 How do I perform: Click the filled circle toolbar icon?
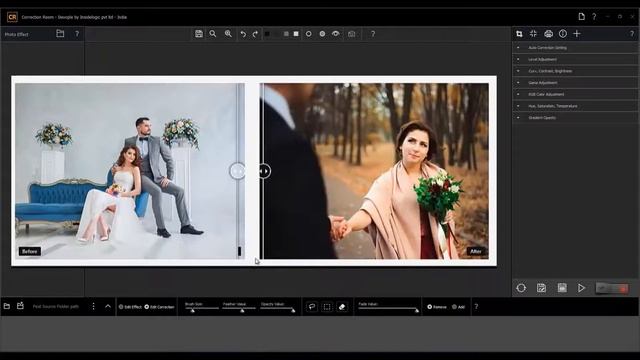click(x=322, y=34)
